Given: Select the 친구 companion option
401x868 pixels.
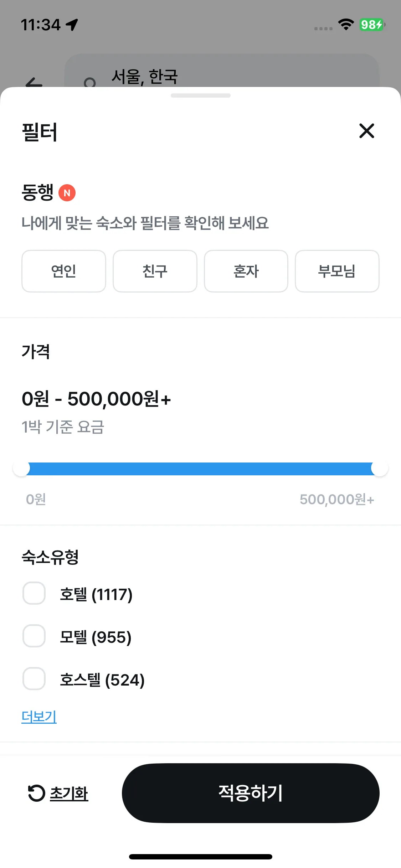Looking at the screenshot, I should point(155,271).
